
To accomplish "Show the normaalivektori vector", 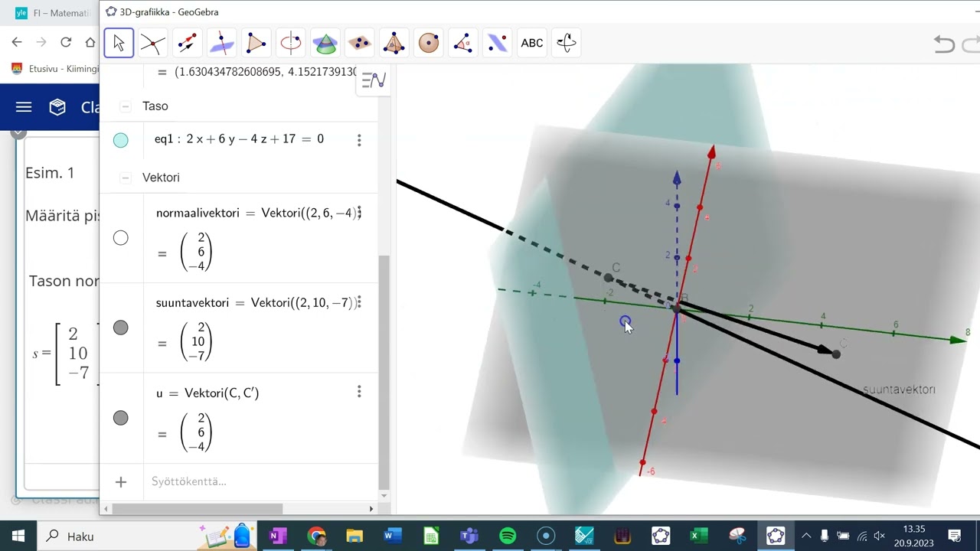I will (x=121, y=238).
